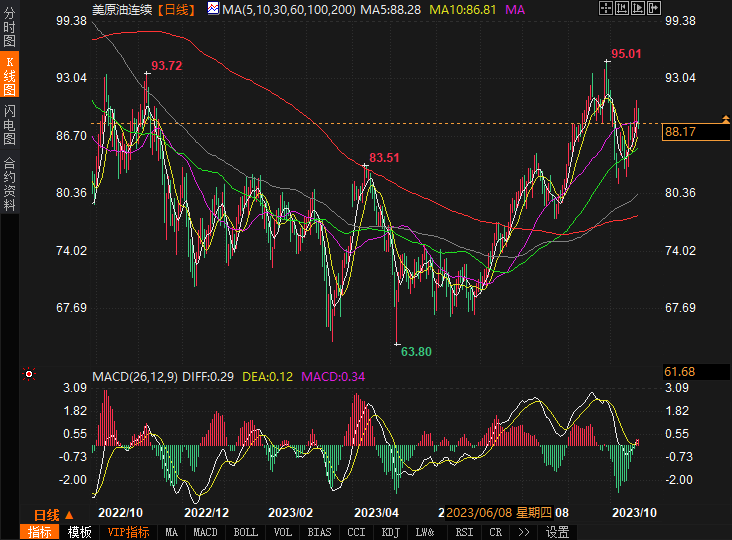Open the 合约资料 sidebar panel
Image resolution: width=732 pixels, height=540 pixels.
9,183
